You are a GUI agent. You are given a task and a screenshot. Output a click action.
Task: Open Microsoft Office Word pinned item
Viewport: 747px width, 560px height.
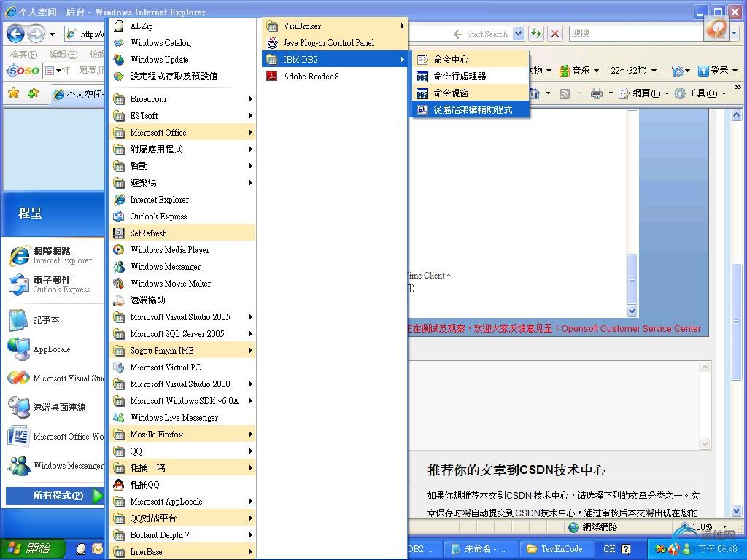(x=55, y=437)
